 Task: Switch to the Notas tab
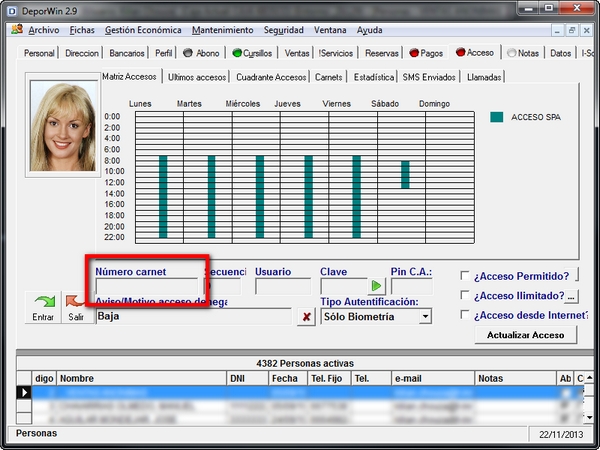coord(523,53)
